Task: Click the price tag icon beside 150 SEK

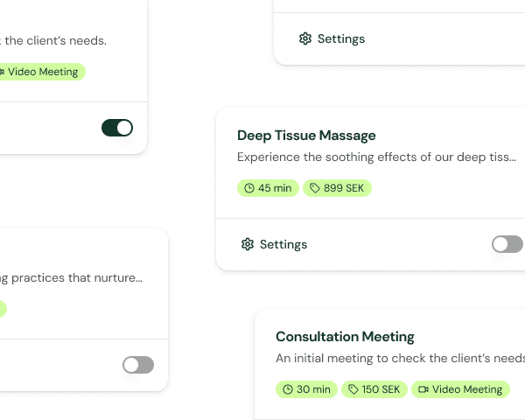Action: tap(353, 389)
